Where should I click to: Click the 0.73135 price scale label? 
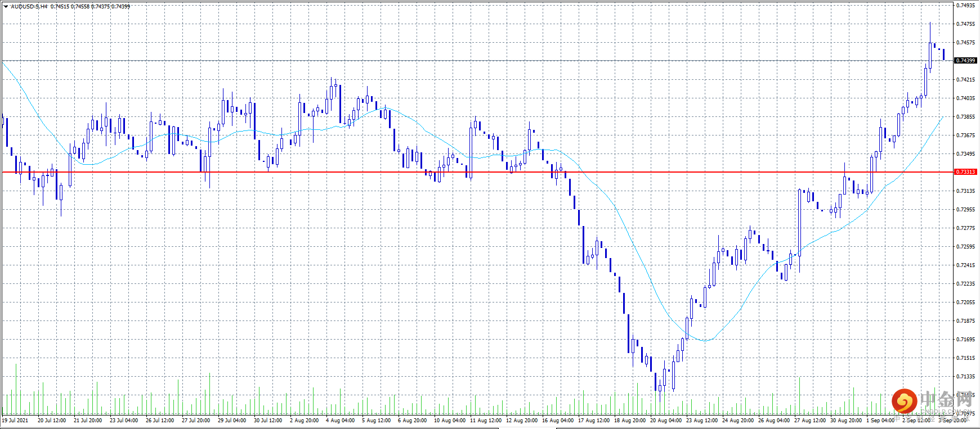(x=966, y=191)
